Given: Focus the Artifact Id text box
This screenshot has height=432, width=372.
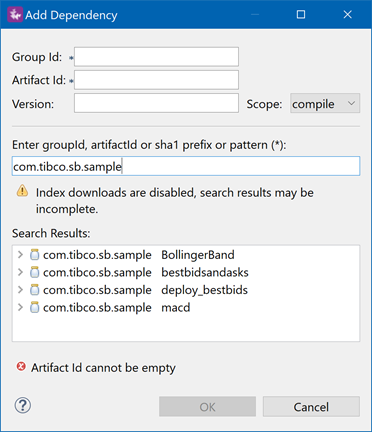Looking at the screenshot, I should tap(156, 80).
